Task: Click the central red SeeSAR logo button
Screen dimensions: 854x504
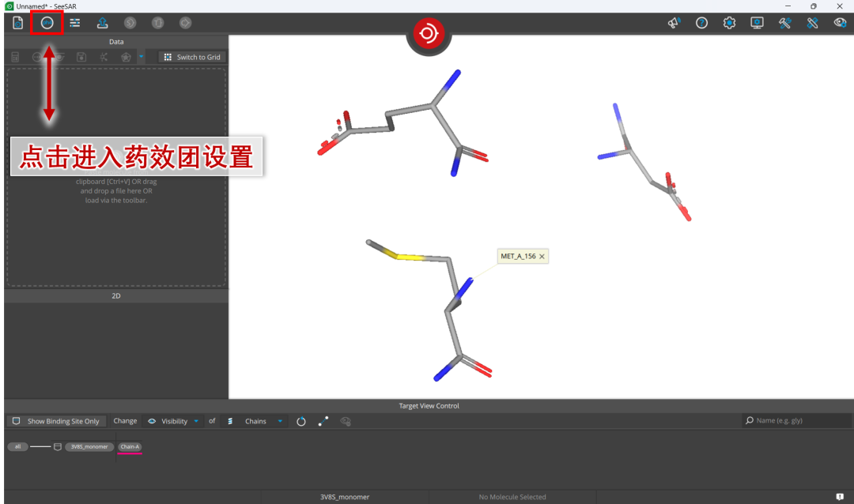Action: pos(429,33)
